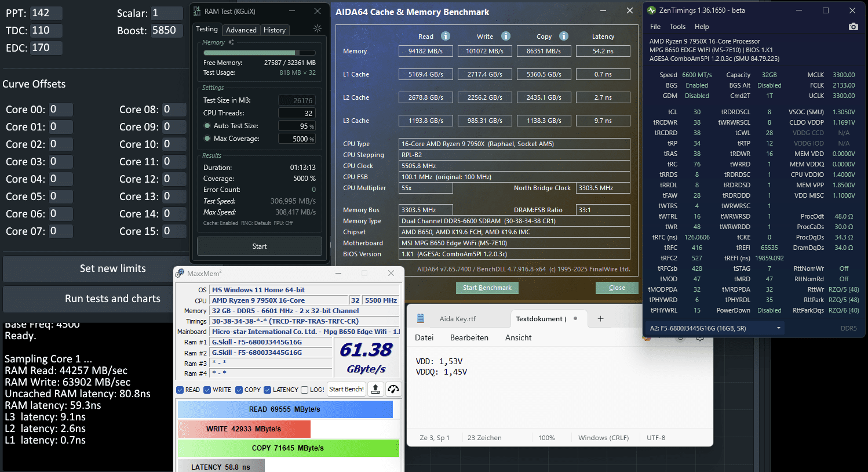Close the RAM Test window
The height and width of the screenshot is (472, 868).
coord(318,11)
